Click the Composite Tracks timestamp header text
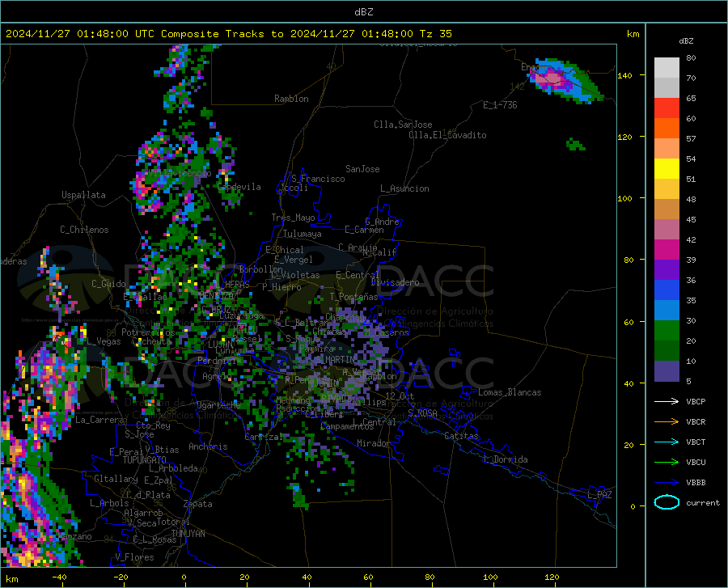Image resolution: width=728 pixels, height=588 pixels. (228, 34)
